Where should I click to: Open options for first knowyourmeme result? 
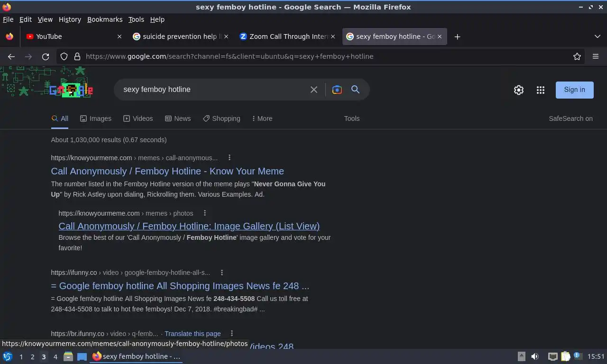(230, 158)
